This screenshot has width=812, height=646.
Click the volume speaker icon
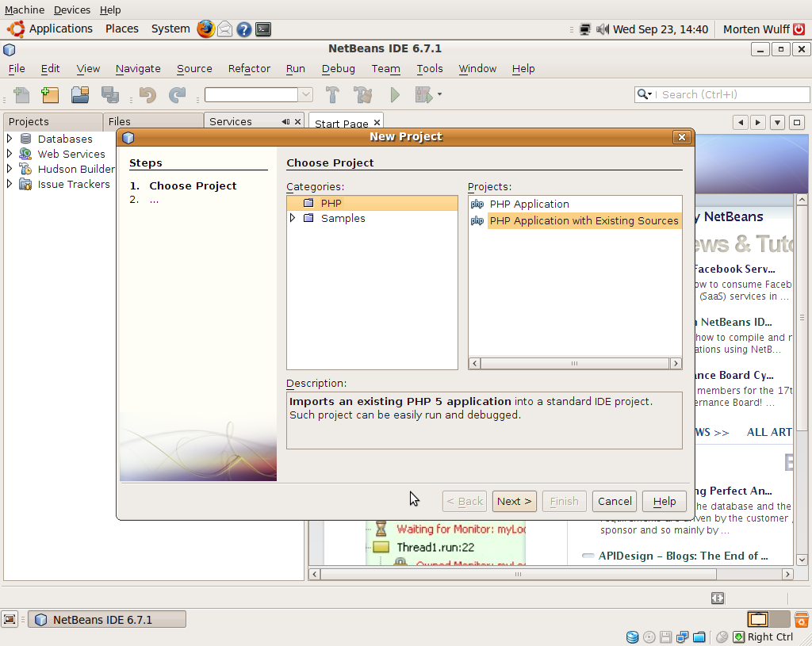(603, 29)
